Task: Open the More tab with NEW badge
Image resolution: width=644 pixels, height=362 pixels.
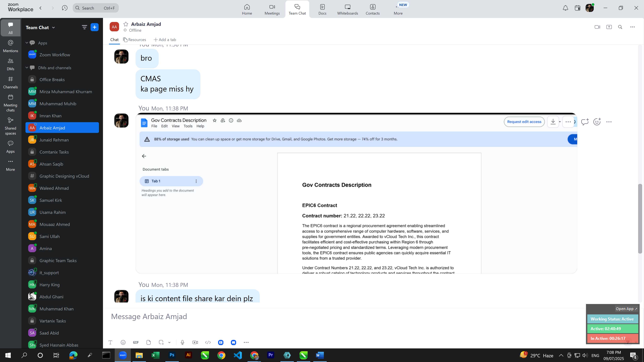Action: (398, 10)
